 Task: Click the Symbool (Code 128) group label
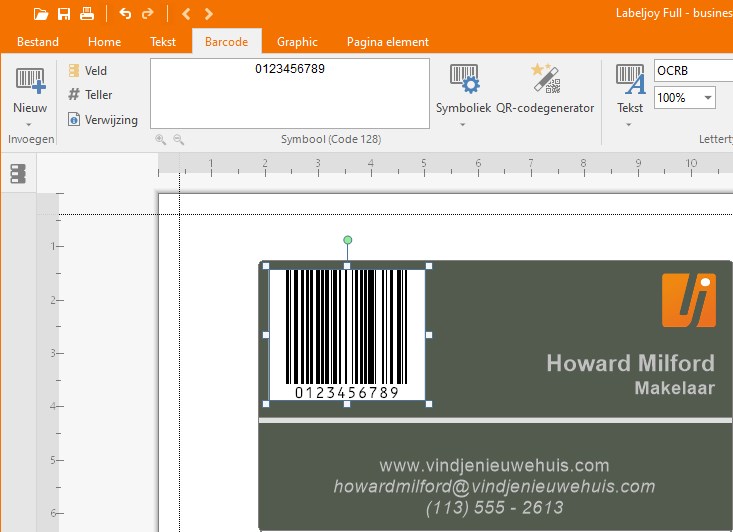tap(331, 139)
